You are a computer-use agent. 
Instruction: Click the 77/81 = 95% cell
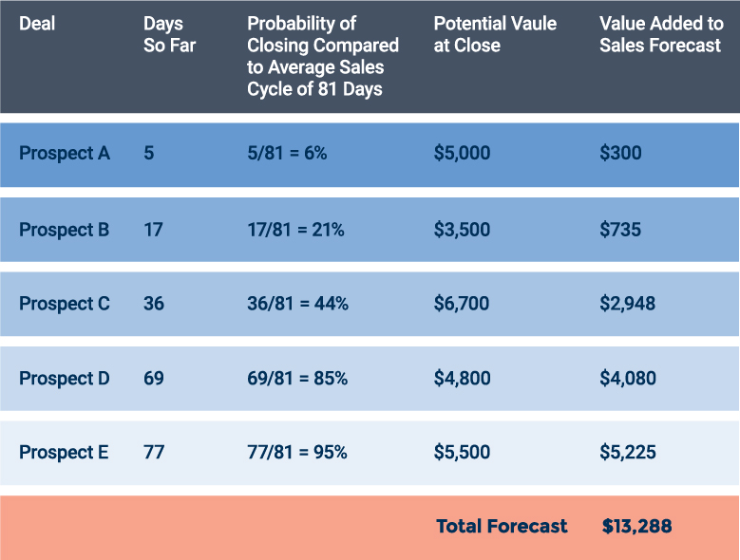pyautogui.click(x=297, y=453)
